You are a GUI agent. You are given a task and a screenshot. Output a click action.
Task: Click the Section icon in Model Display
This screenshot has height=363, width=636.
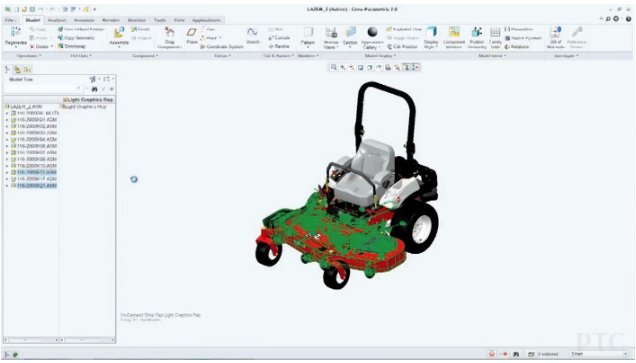click(x=350, y=32)
